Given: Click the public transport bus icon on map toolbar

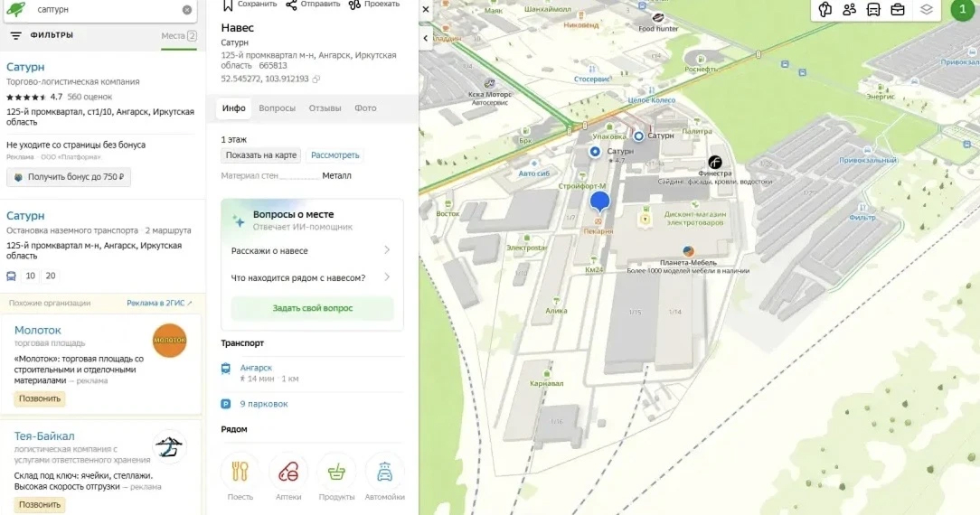Looking at the screenshot, I should point(873,10).
